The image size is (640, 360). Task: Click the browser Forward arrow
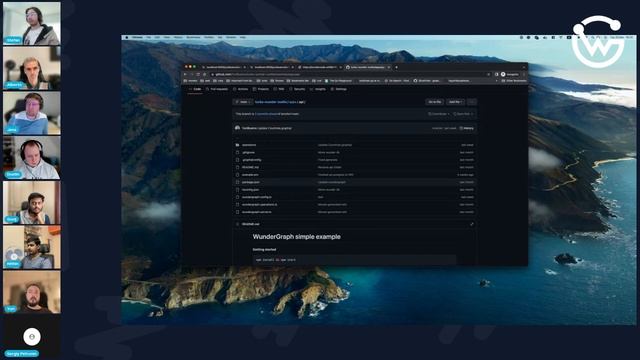[192, 74]
